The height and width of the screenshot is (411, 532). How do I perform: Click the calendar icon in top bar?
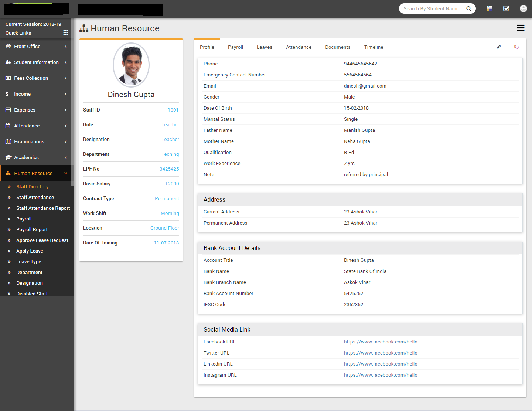click(x=490, y=8)
